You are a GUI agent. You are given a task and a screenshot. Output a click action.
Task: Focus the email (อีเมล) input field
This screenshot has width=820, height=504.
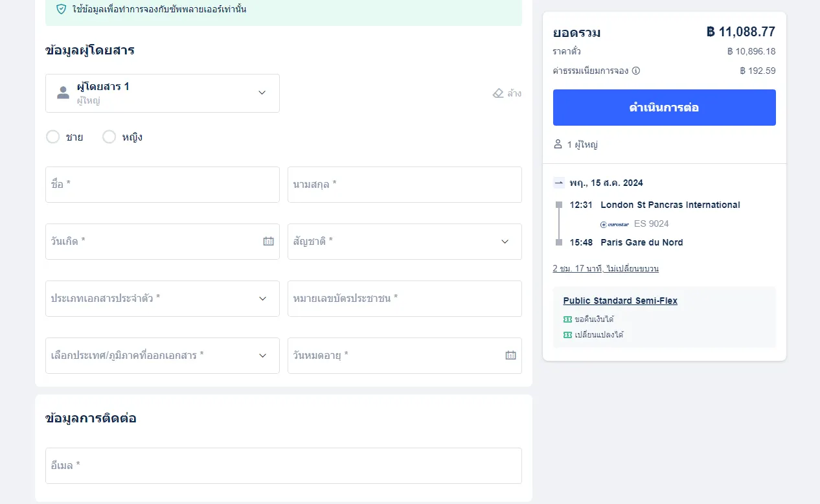coord(283,465)
